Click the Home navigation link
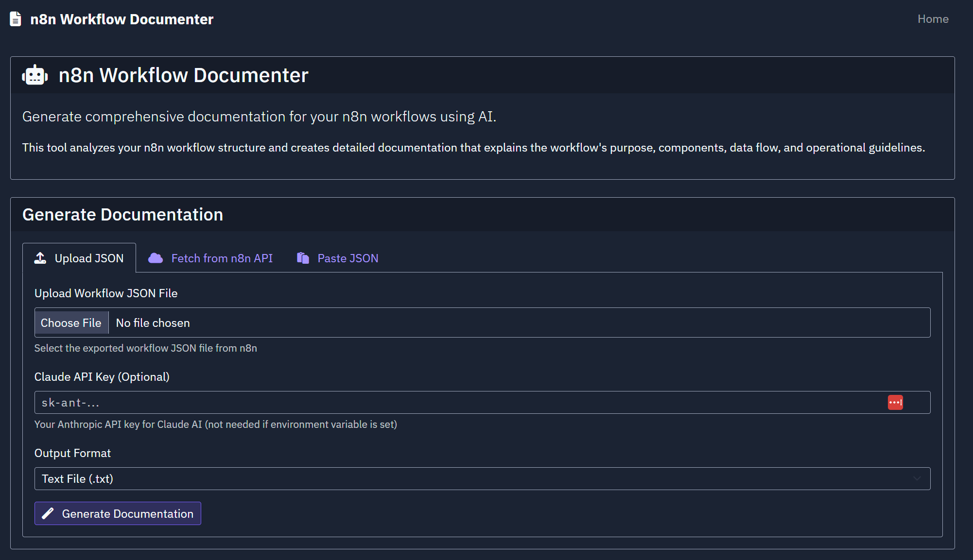The width and height of the screenshot is (973, 560). coord(933,18)
